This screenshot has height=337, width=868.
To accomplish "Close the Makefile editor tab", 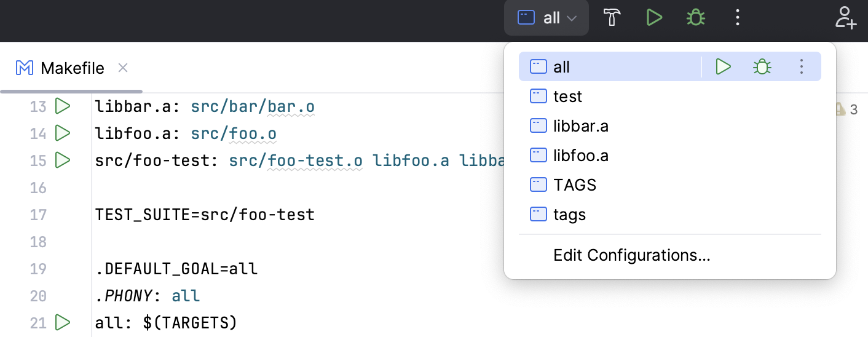I will (123, 68).
